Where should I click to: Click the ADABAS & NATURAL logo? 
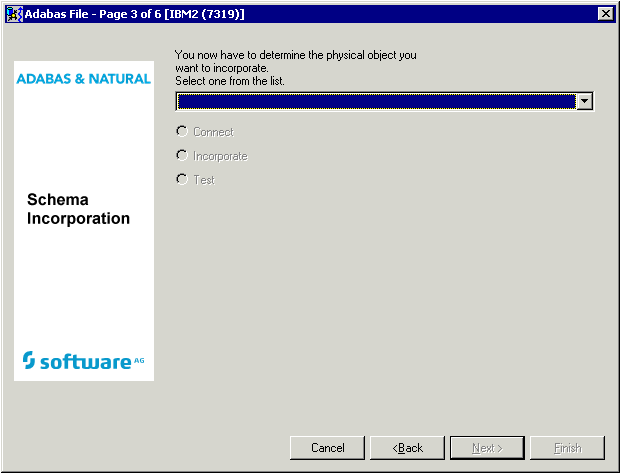[x=84, y=79]
